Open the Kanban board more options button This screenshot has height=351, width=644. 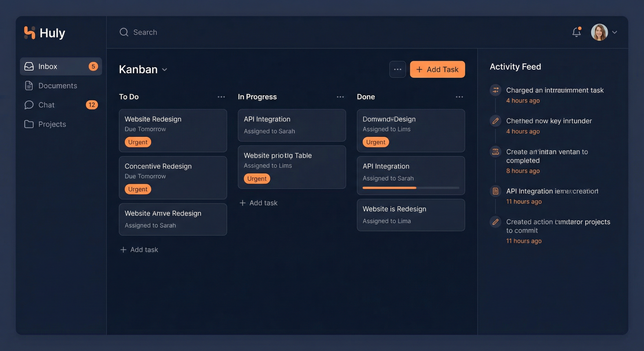point(397,69)
